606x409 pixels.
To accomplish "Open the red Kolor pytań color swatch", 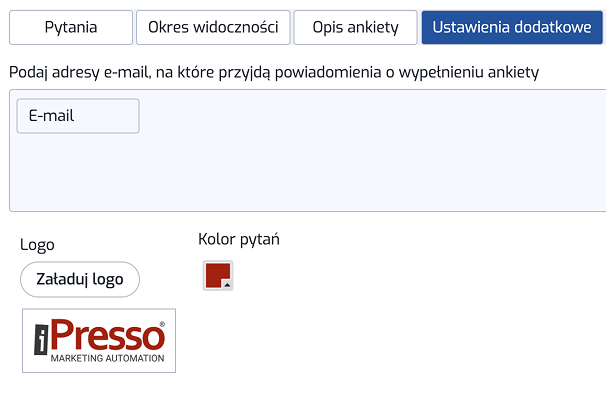I will 218,275.
